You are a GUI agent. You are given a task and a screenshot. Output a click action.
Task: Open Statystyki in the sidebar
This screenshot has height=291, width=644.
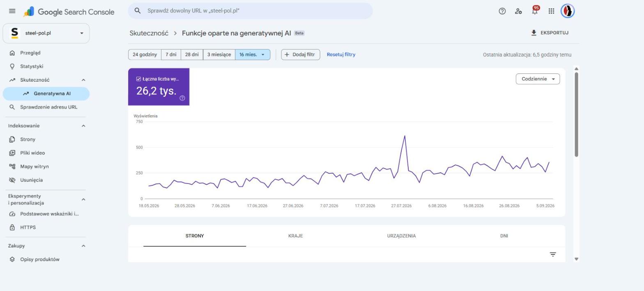tap(46, 66)
